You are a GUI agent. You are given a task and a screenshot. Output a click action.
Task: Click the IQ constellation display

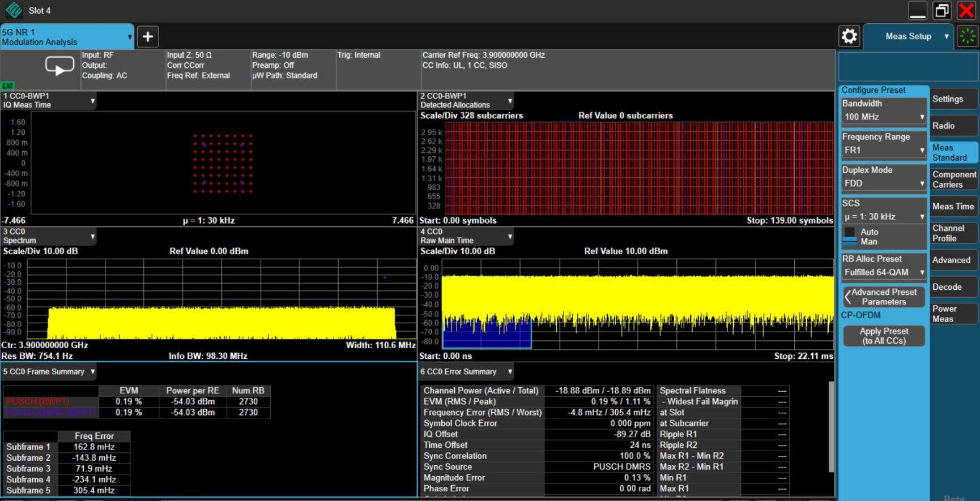click(x=223, y=163)
